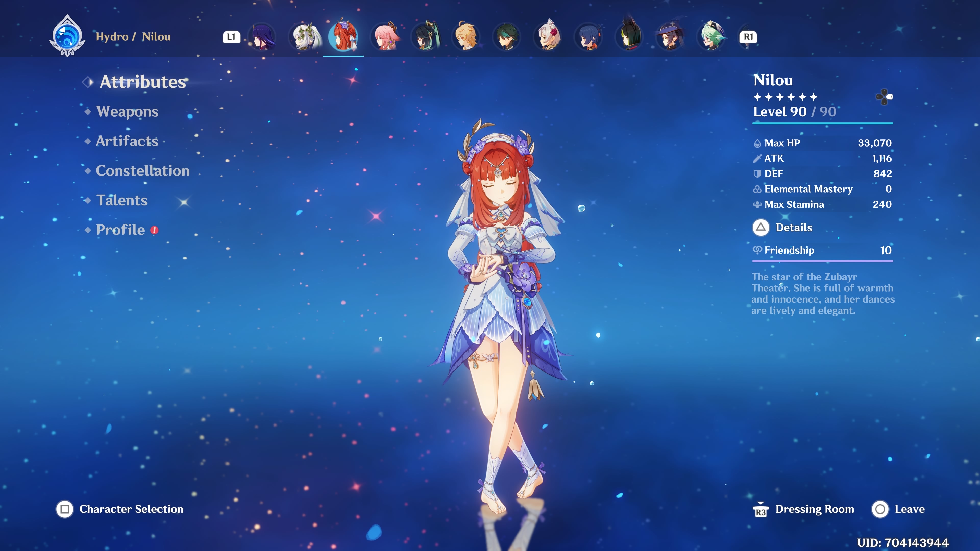Open the Weapons menu
Screen dimensions: 980x551
127,111
